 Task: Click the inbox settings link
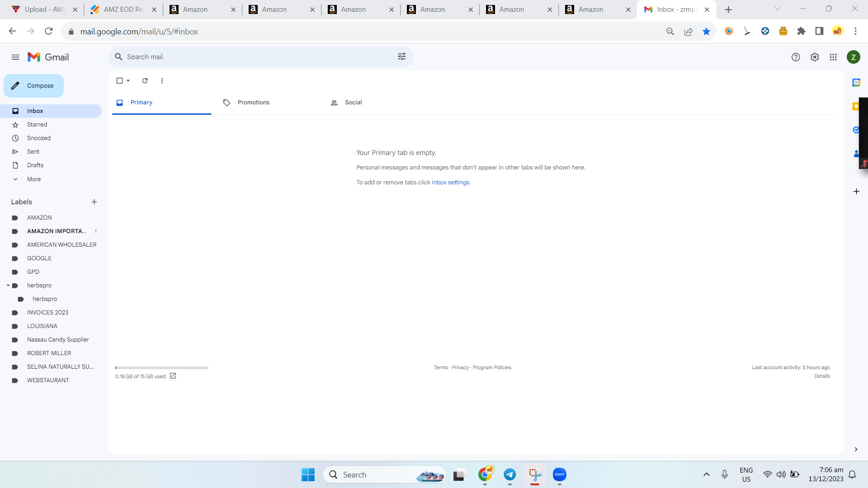[450, 183]
